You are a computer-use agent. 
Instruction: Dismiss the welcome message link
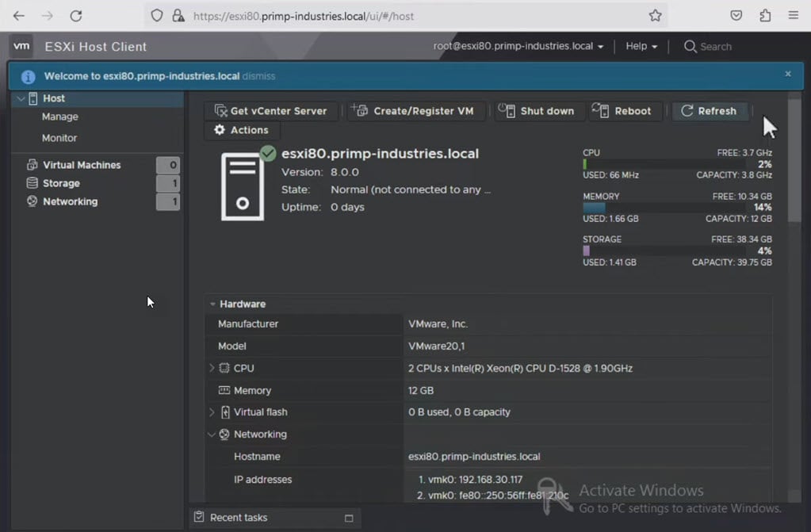tap(258, 76)
